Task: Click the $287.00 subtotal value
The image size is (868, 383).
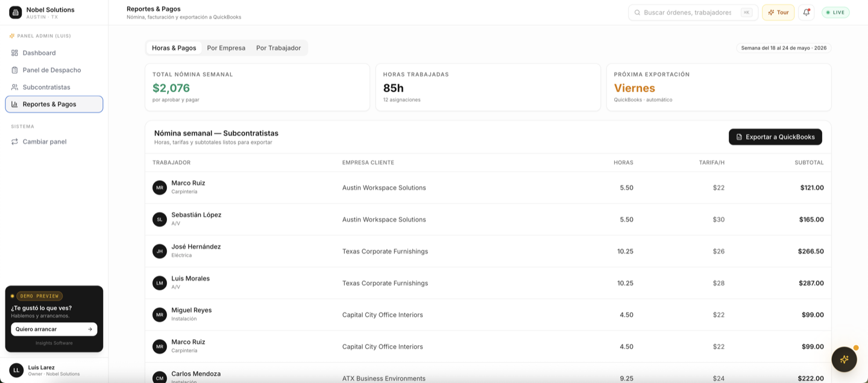Action: tap(811, 283)
